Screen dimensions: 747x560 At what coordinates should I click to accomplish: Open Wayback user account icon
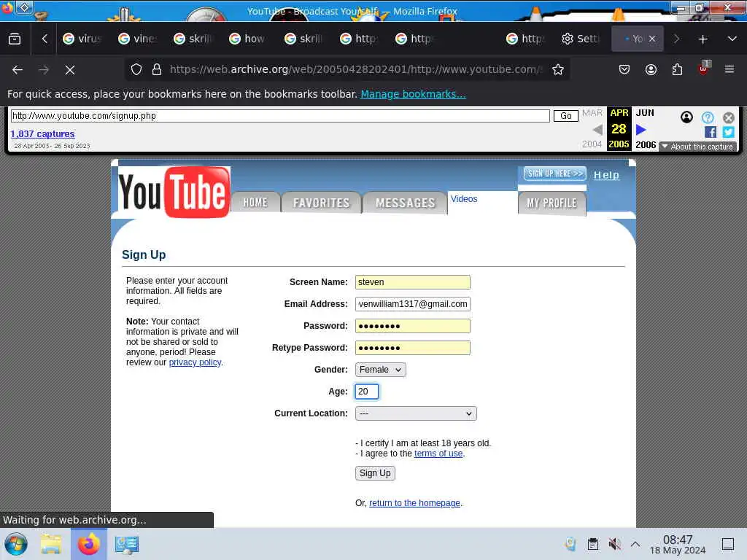pos(686,117)
